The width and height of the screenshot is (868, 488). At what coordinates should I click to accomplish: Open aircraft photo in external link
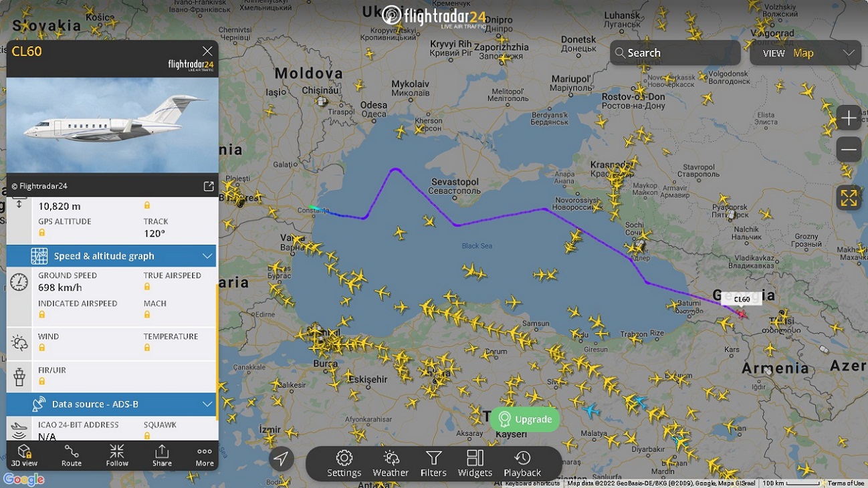click(209, 187)
